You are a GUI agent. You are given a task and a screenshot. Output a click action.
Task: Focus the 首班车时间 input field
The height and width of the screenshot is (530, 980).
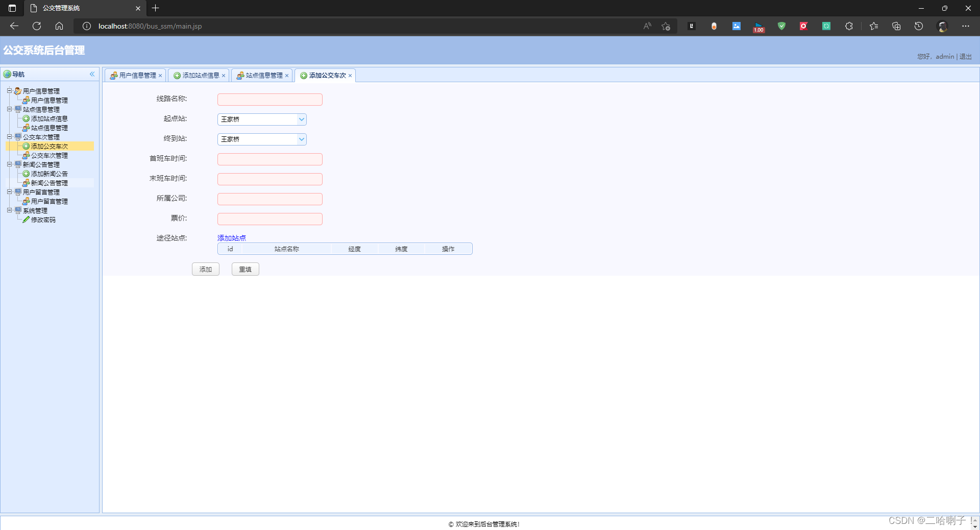270,159
